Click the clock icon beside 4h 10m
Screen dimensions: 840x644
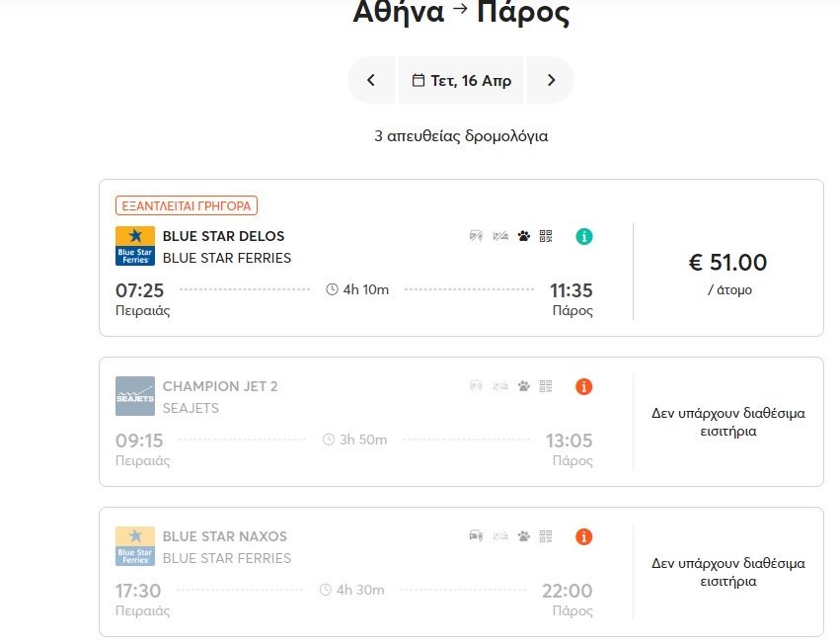[332, 289]
